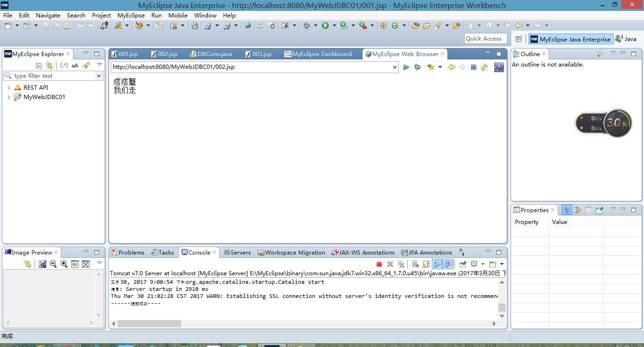Click the Property column header
The image size is (644, 347).
(530, 222)
